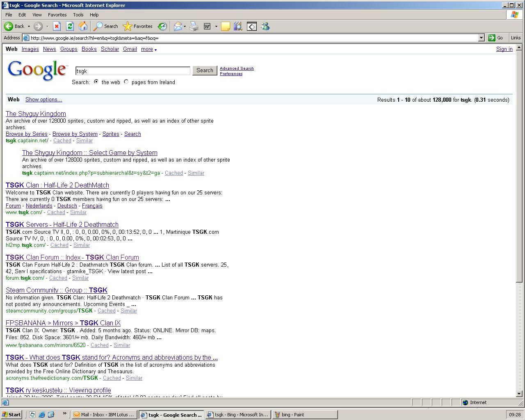The height and width of the screenshot is (420, 525).
Task: Select the 'pages from Ireland' option
Action: tap(126, 82)
